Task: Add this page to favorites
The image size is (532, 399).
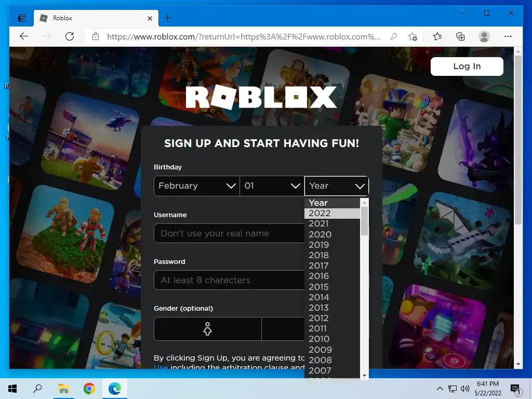Action: coord(413,36)
